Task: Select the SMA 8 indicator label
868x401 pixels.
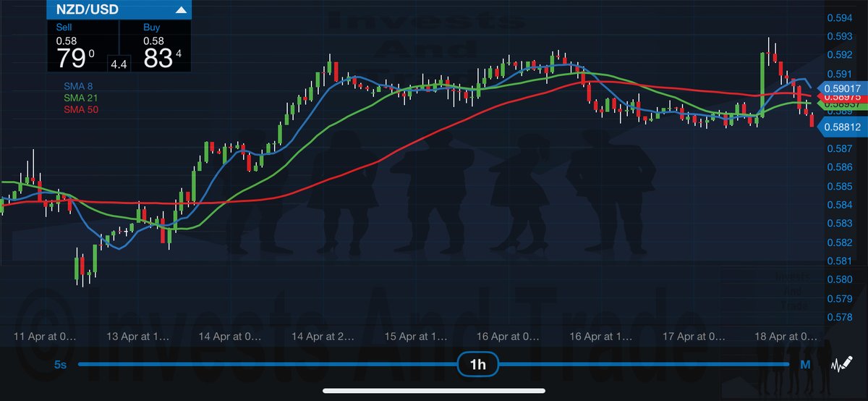Action: pyautogui.click(x=78, y=86)
